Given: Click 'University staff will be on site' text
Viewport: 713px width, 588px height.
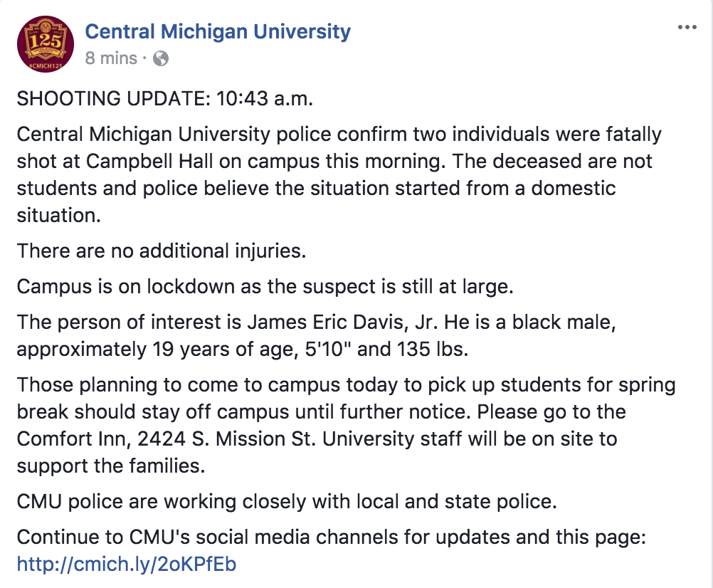Looking at the screenshot, I should coord(470,439).
